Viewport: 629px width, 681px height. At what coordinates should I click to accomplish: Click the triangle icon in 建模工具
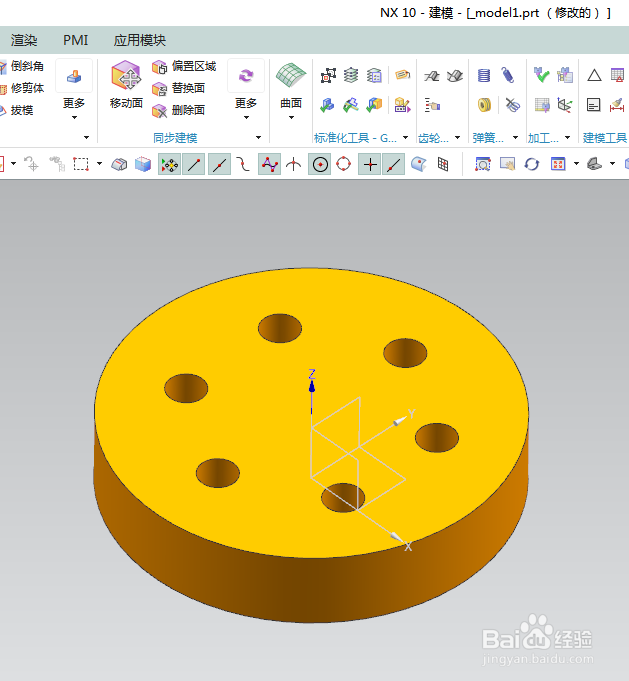point(594,76)
